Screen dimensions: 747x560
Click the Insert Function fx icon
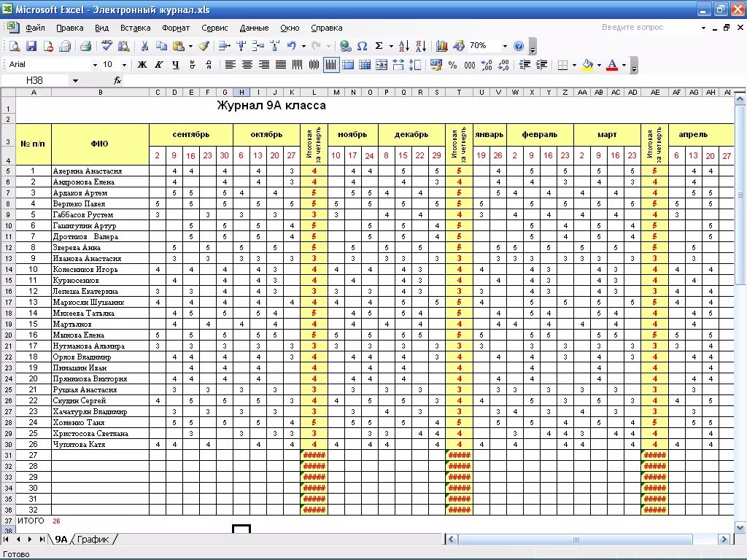coord(117,81)
